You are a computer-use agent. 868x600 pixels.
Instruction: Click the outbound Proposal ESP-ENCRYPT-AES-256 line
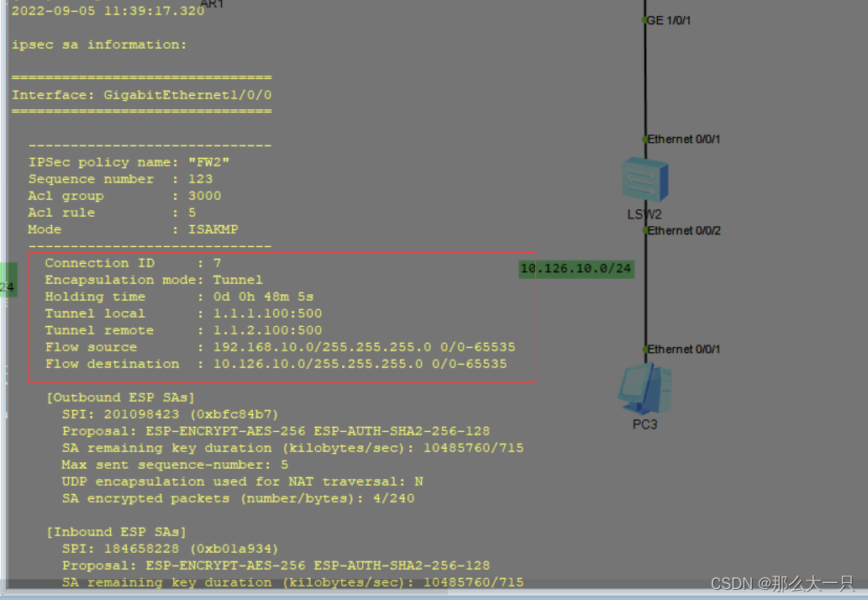pos(276,431)
